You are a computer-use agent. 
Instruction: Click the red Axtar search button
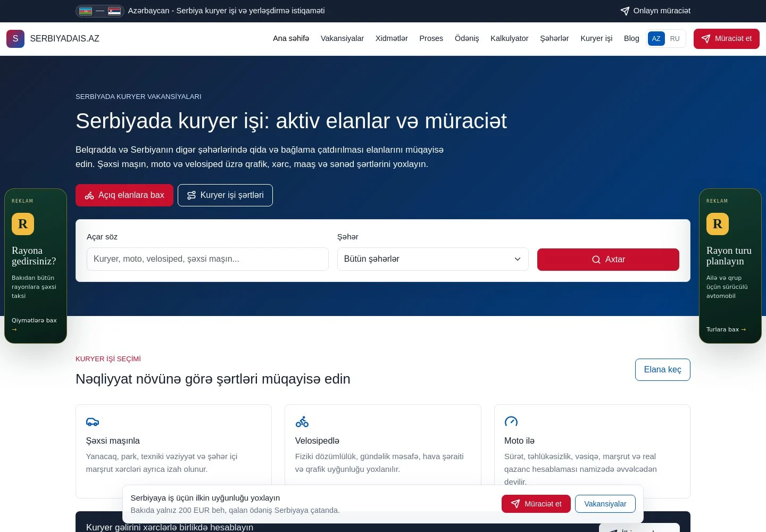click(608, 260)
